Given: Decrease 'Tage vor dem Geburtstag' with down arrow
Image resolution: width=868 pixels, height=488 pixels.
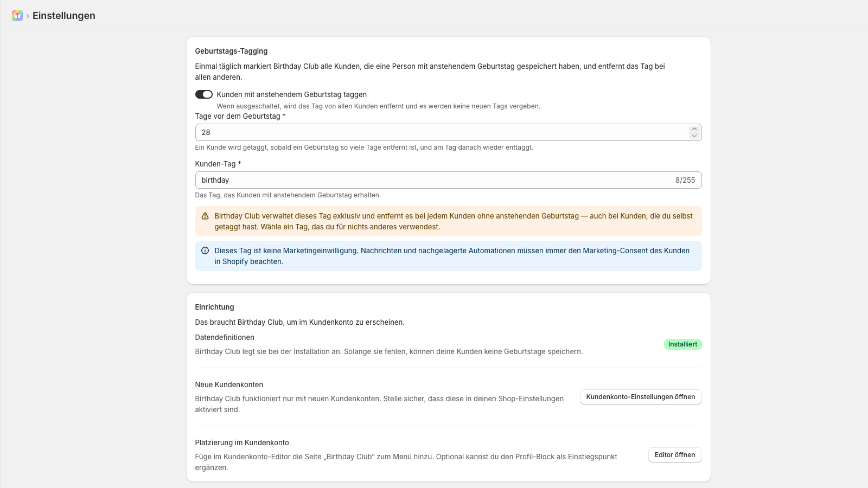Looking at the screenshot, I should (694, 136).
